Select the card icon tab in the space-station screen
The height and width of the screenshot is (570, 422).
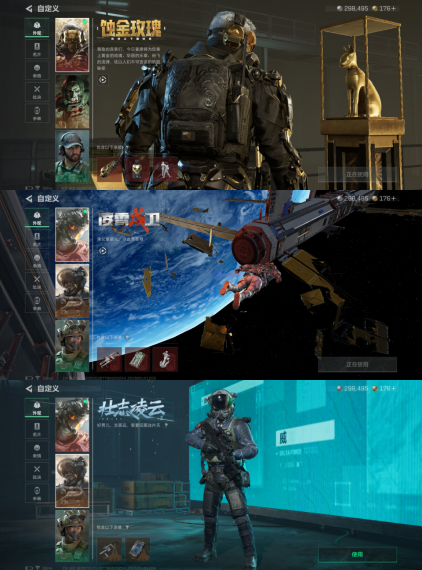pyautogui.click(x=37, y=239)
